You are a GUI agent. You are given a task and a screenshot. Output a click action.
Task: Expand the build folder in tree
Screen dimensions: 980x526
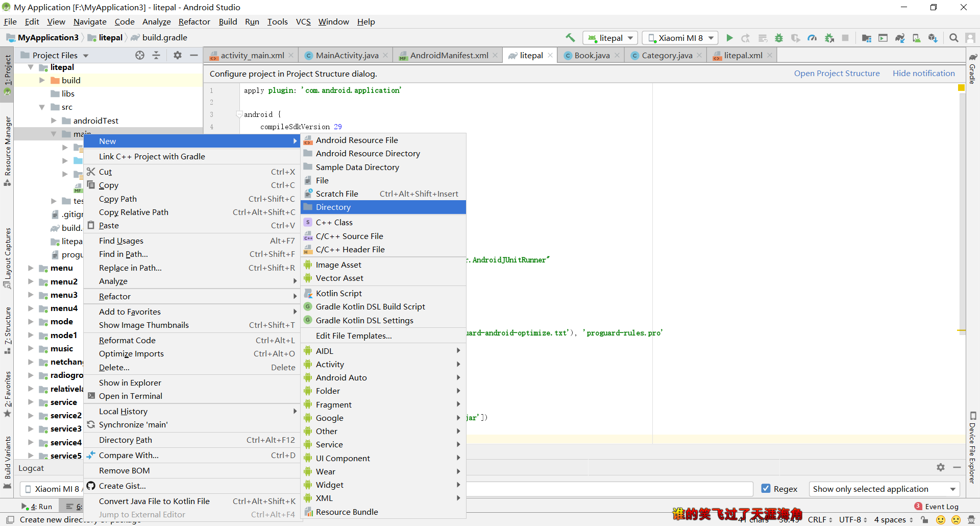click(x=42, y=80)
